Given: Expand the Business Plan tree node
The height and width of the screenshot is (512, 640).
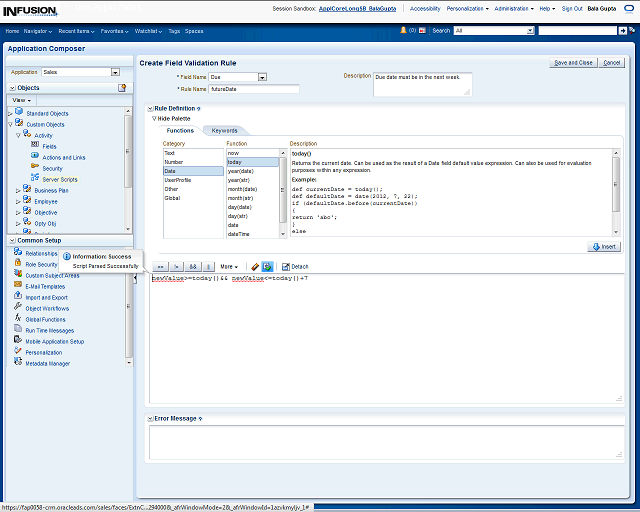Looking at the screenshot, I should click(17, 190).
